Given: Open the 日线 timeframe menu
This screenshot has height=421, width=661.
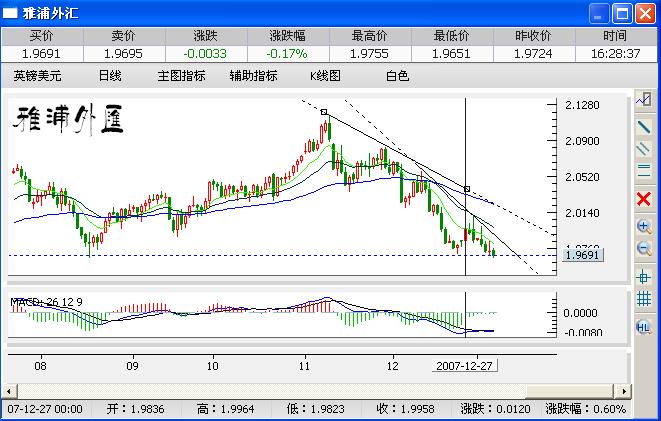Looking at the screenshot, I should [x=110, y=76].
